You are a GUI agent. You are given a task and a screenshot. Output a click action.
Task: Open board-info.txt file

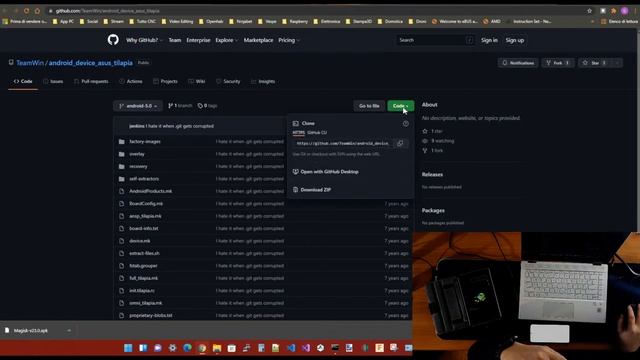point(144,229)
